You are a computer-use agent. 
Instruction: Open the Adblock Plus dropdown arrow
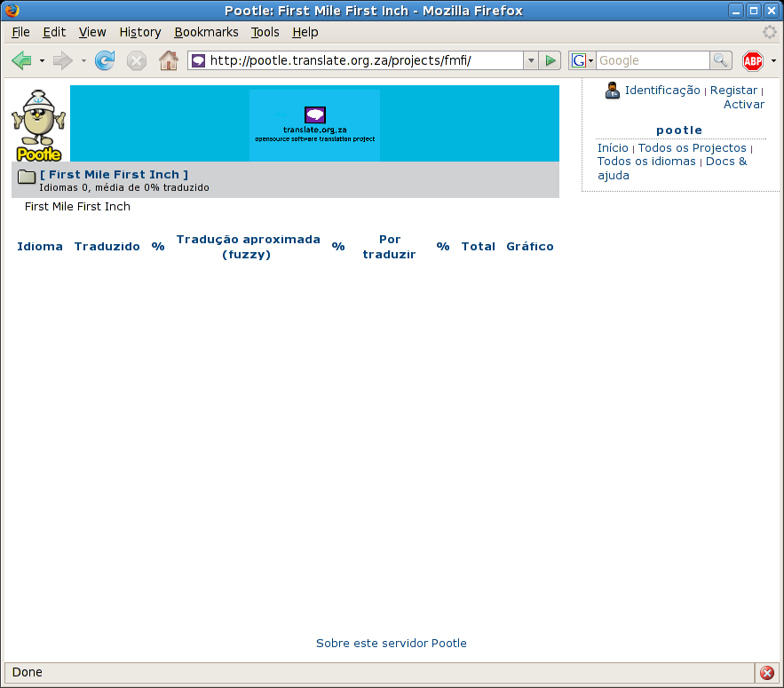773,61
